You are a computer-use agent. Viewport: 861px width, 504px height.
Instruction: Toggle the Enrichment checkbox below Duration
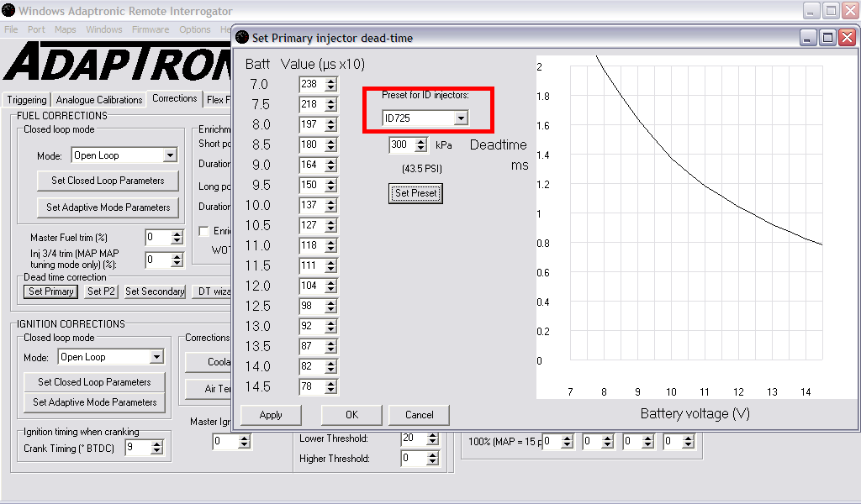(203, 231)
